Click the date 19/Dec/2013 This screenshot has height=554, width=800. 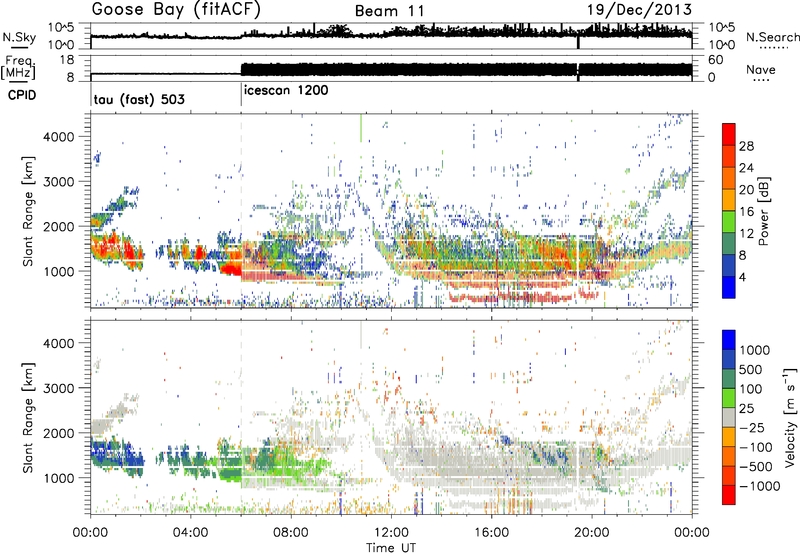click(639, 9)
